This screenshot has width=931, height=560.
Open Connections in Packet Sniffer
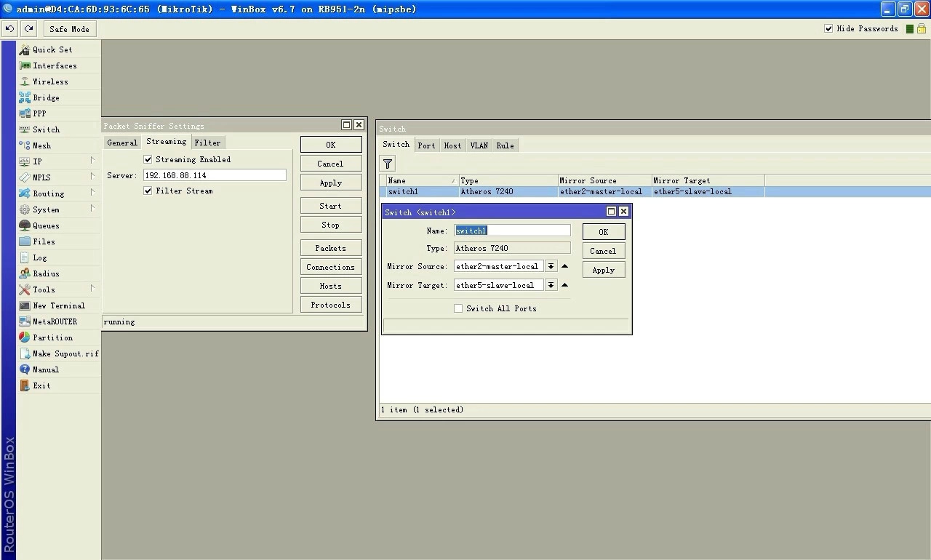[330, 267]
